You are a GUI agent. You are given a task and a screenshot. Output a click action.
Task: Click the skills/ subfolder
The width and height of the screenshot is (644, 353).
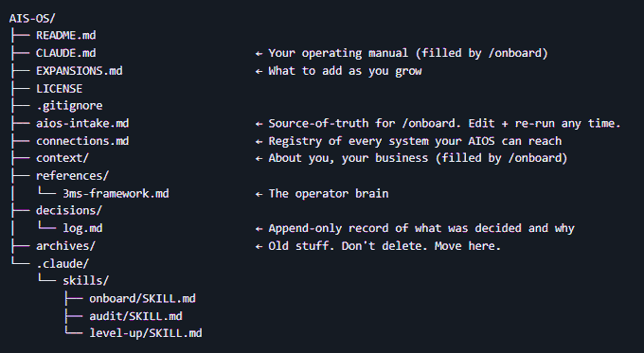click(86, 281)
